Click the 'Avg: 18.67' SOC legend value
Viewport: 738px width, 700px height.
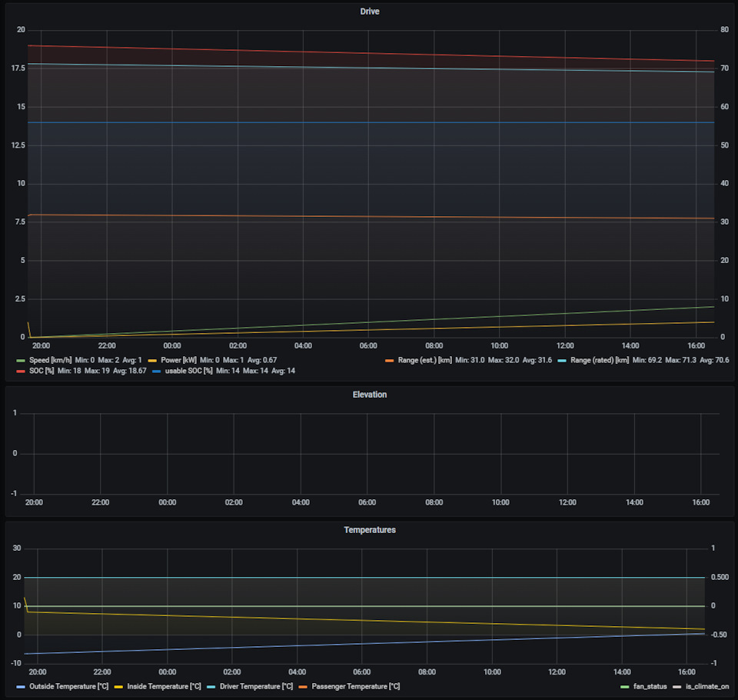tap(130, 371)
